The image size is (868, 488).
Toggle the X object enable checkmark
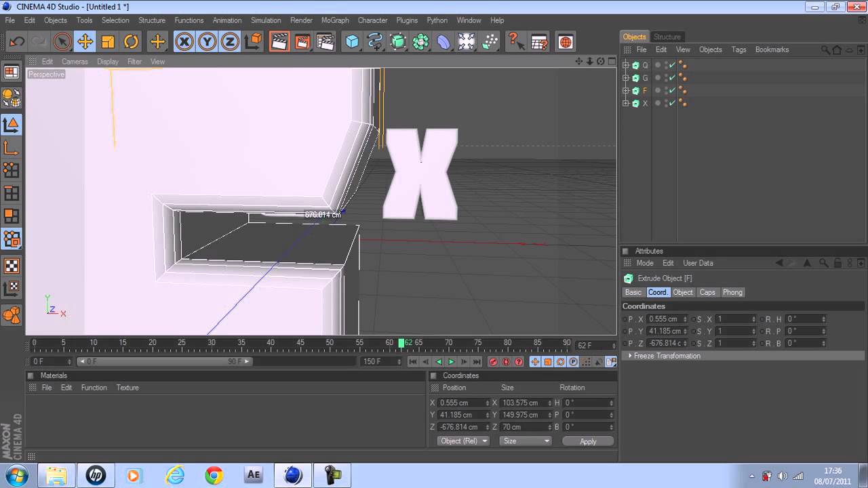673,103
